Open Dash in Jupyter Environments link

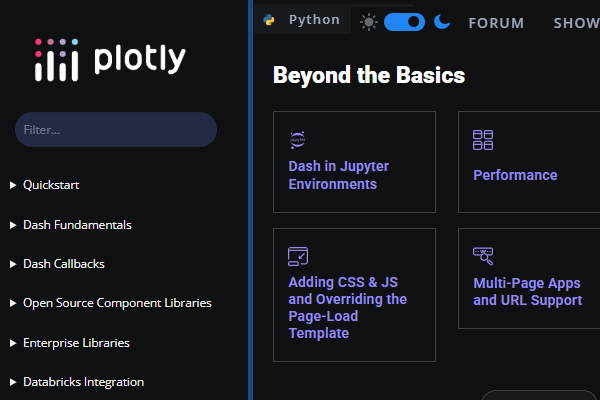[339, 175]
